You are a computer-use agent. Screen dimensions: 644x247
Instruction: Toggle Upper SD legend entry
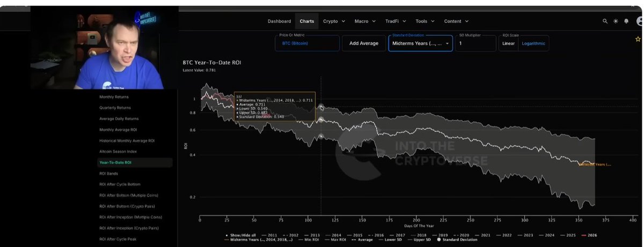(x=420, y=240)
